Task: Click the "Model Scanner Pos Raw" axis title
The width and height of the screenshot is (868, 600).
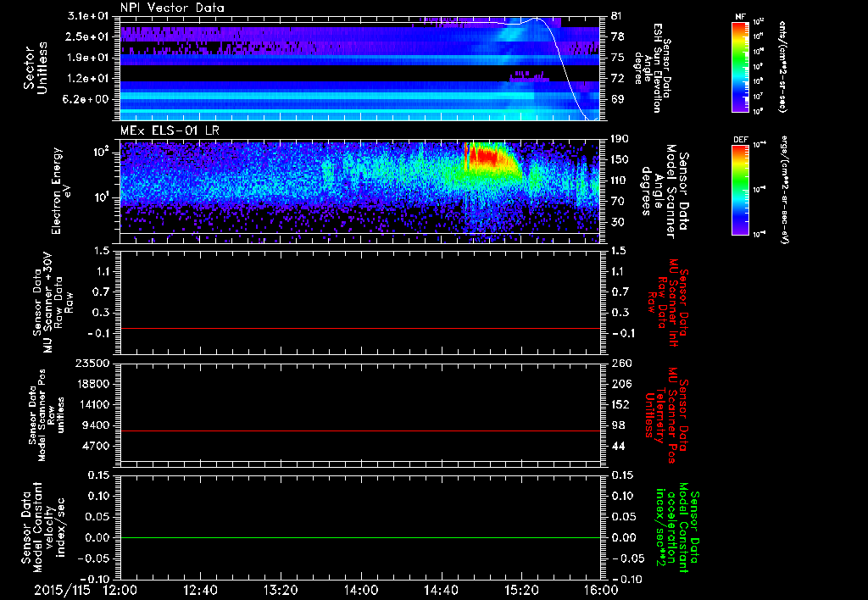Action: (47, 415)
